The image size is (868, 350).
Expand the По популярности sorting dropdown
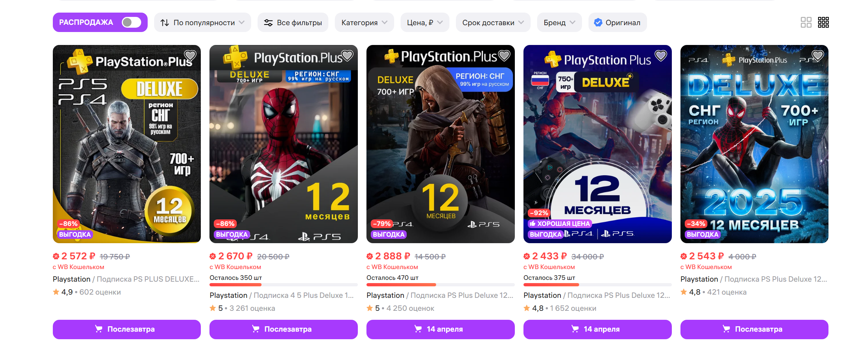pyautogui.click(x=203, y=23)
